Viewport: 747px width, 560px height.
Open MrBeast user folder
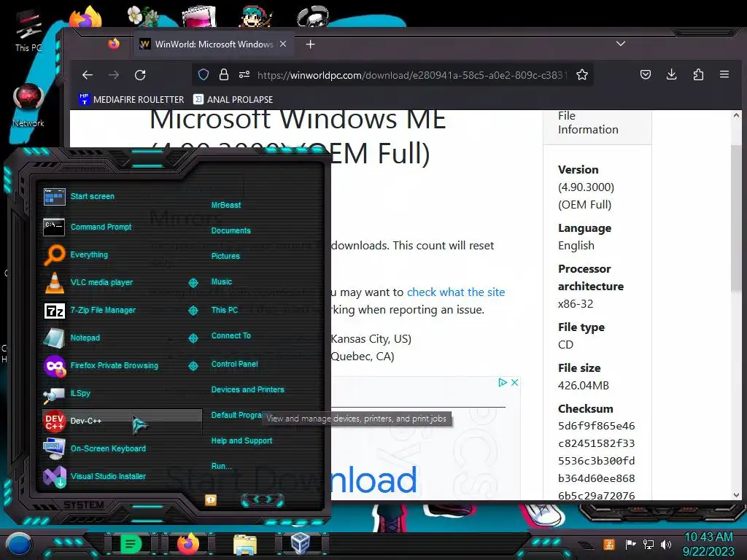[226, 205]
